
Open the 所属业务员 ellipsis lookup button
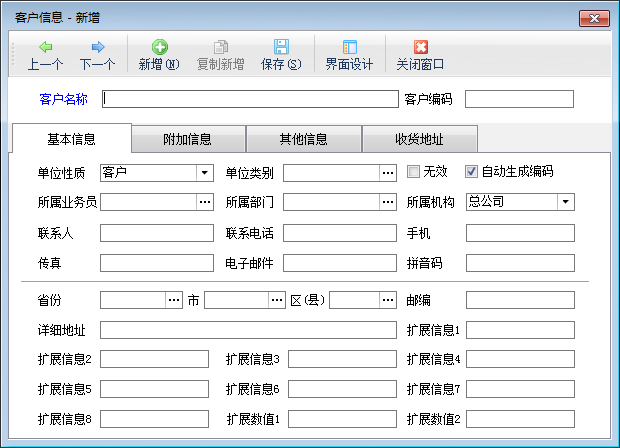205,202
